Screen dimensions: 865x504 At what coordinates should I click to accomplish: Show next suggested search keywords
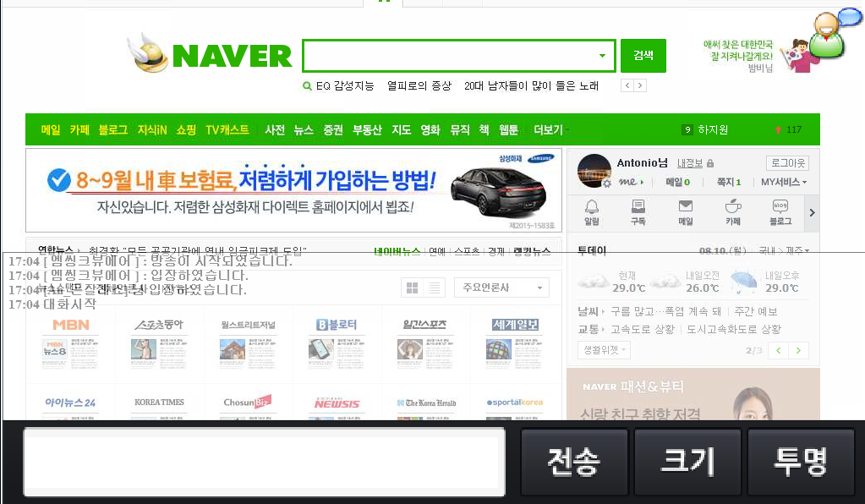[x=640, y=85]
